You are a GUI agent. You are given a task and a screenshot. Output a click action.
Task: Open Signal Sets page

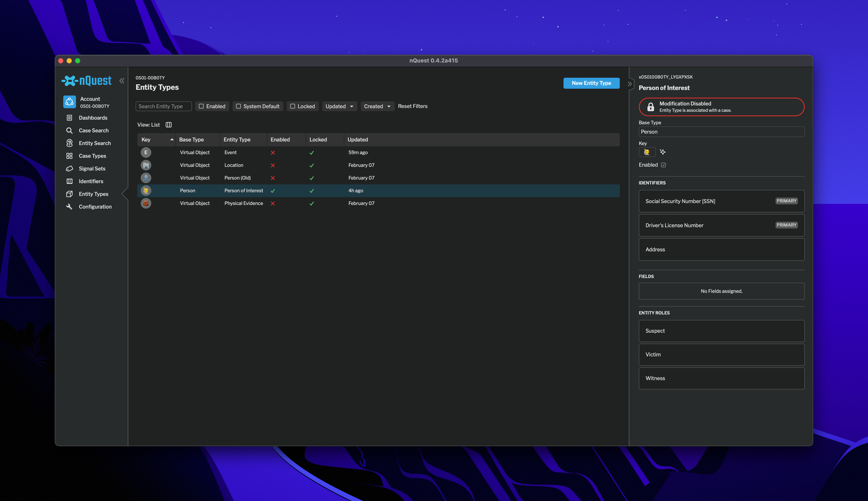click(92, 169)
